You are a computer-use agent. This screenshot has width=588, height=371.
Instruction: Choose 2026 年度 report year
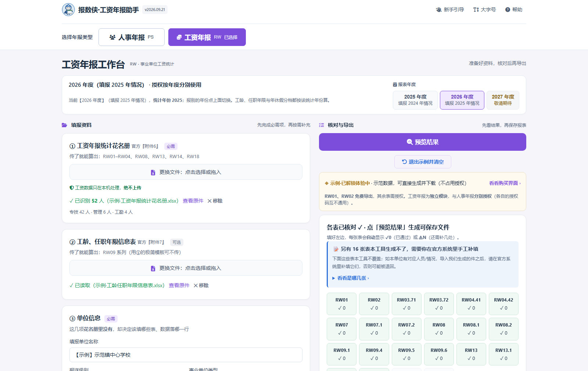[x=462, y=100]
